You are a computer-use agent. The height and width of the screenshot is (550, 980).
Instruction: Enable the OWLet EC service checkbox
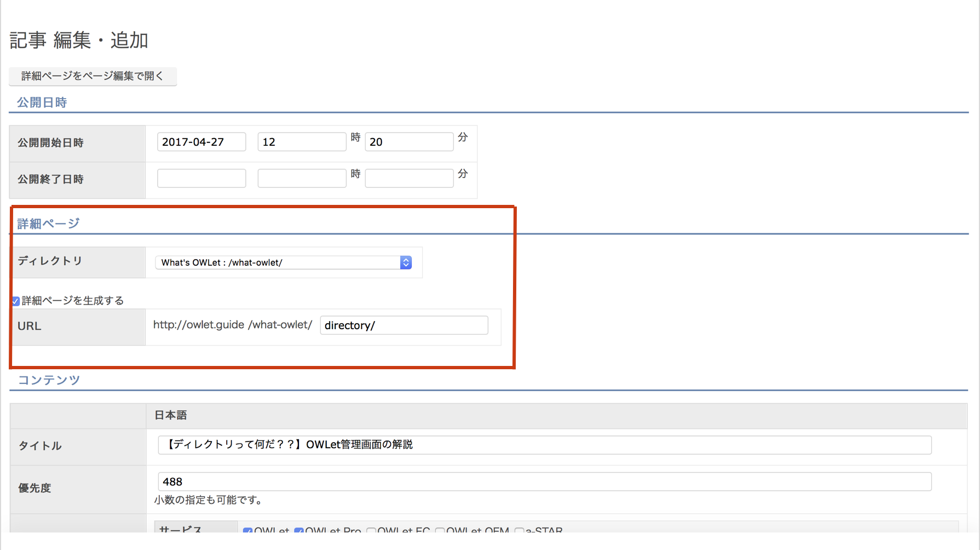pyautogui.click(x=371, y=530)
